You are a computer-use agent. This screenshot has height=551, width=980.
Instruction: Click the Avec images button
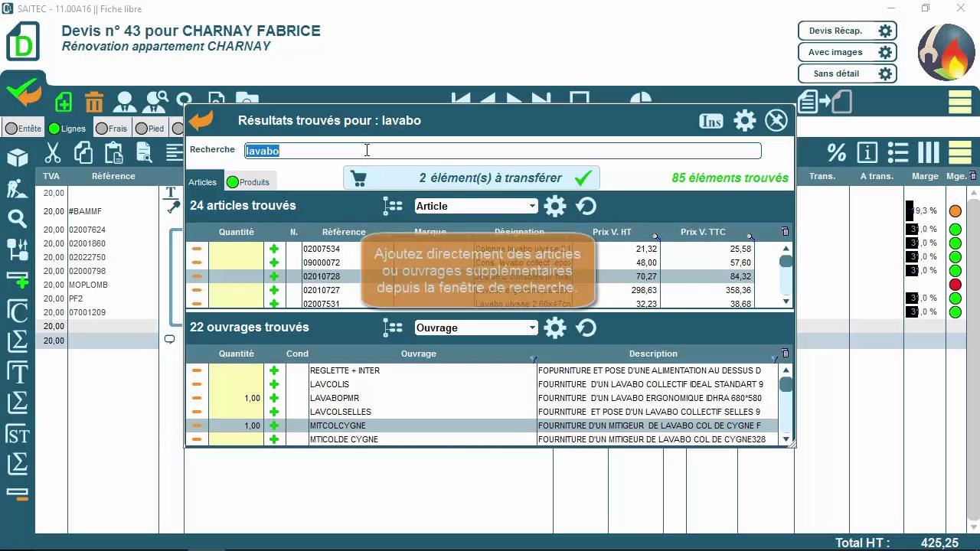point(835,53)
